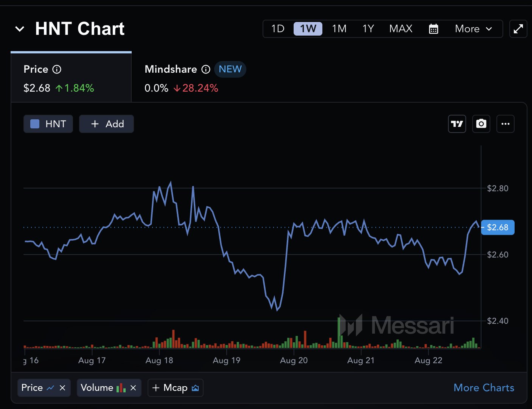Click the 0.0% mindshare value

(156, 88)
